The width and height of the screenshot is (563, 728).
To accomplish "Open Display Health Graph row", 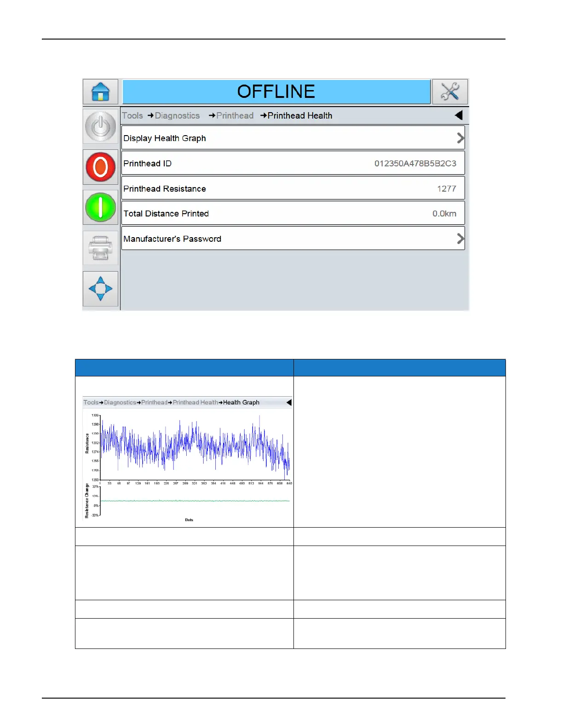I will point(293,138).
